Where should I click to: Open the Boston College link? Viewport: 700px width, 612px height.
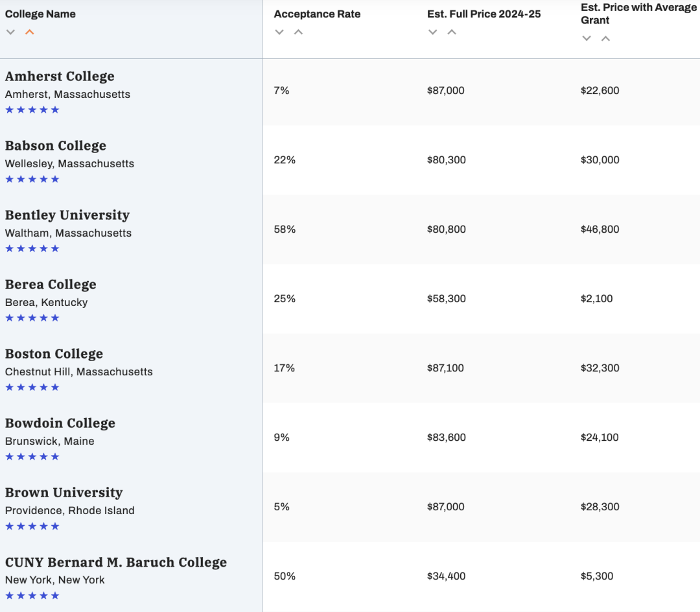click(x=54, y=353)
